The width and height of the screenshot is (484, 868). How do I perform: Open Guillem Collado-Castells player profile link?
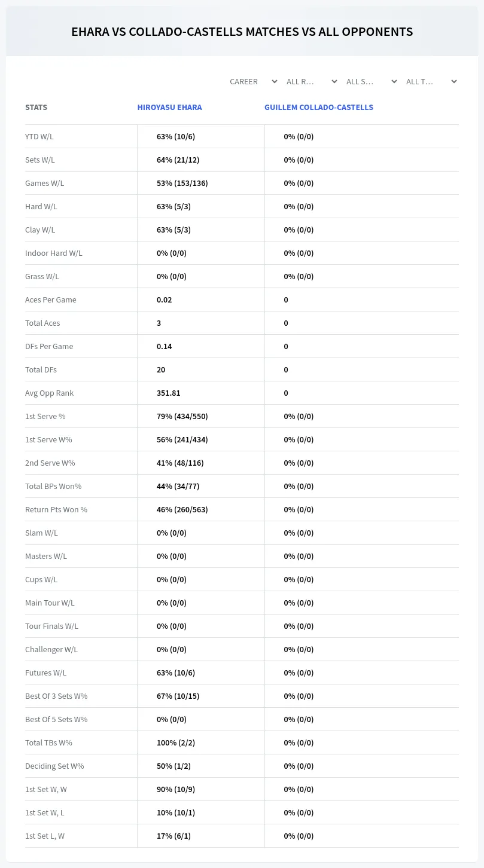click(319, 108)
